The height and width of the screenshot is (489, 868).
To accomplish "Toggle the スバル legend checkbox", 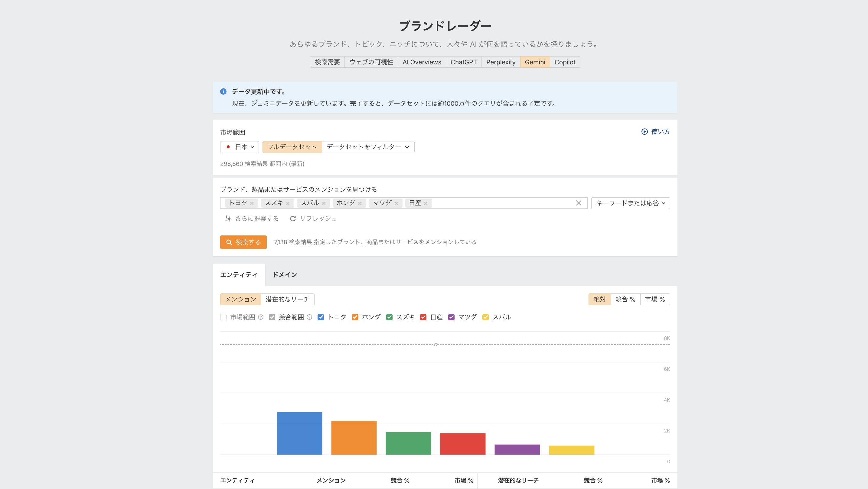I will pyautogui.click(x=485, y=317).
